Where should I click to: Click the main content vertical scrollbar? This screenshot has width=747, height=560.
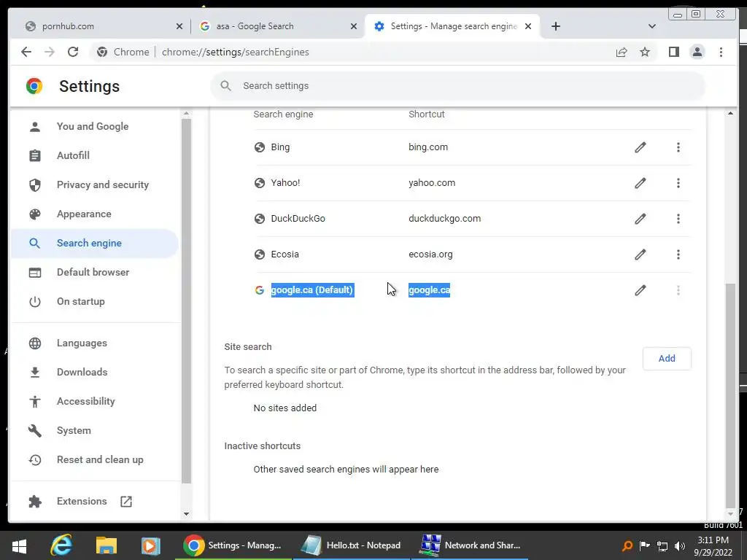(730, 395)
